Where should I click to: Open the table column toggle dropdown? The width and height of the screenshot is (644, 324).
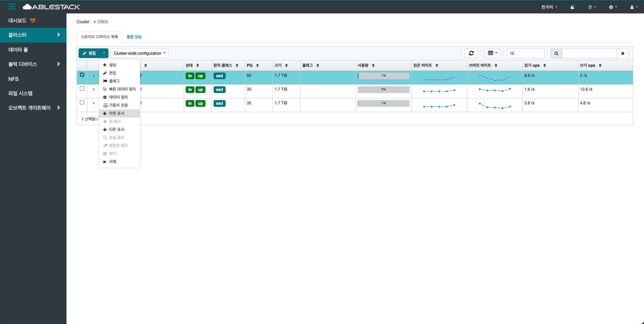coord(492,53)
